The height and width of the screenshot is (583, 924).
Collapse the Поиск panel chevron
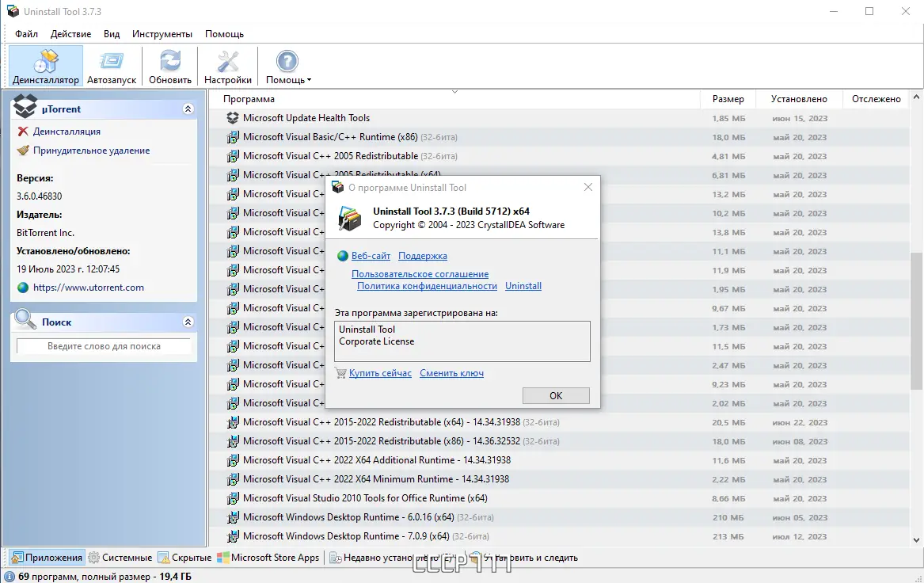point(188,322)
